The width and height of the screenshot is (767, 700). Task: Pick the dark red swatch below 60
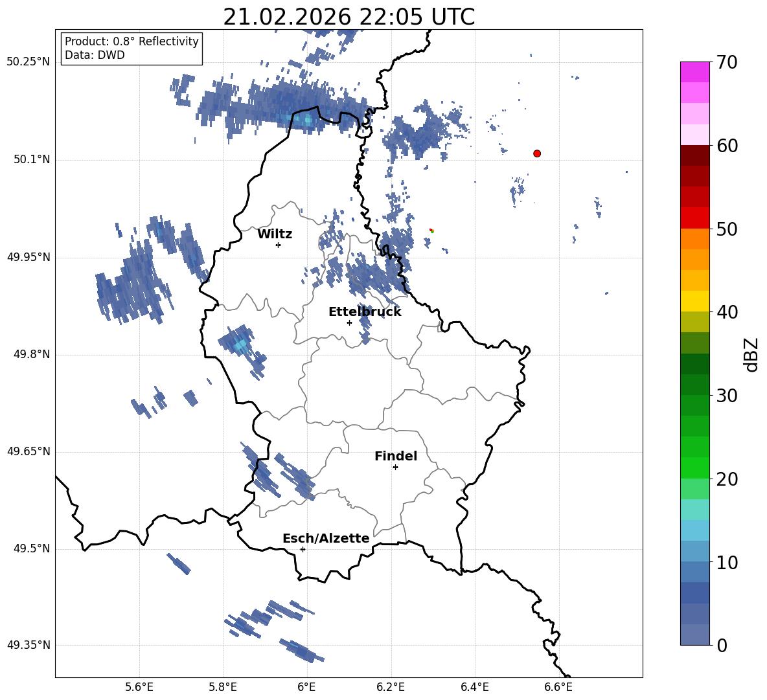pyautogui.click(x=694, y=155)
